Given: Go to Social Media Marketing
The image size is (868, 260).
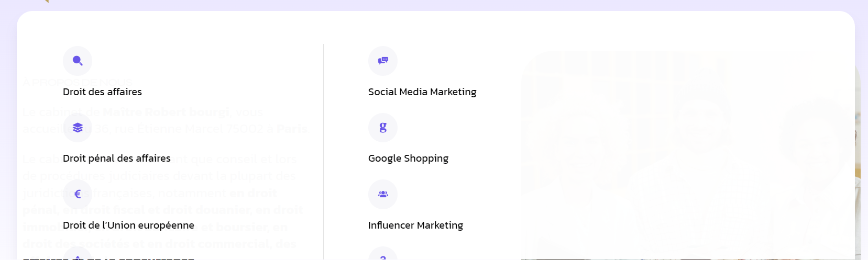Looking at the screenshot, I should click(422, 92).
